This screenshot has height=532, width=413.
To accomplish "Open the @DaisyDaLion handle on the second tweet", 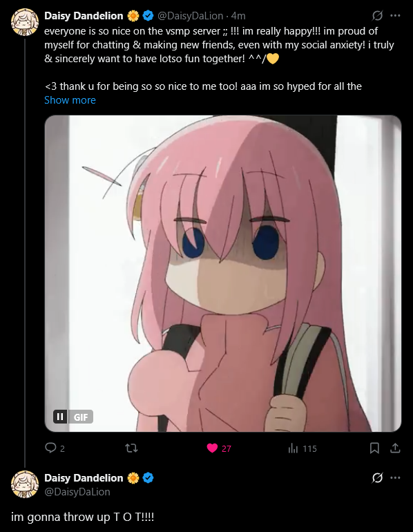I will [77, 492].
